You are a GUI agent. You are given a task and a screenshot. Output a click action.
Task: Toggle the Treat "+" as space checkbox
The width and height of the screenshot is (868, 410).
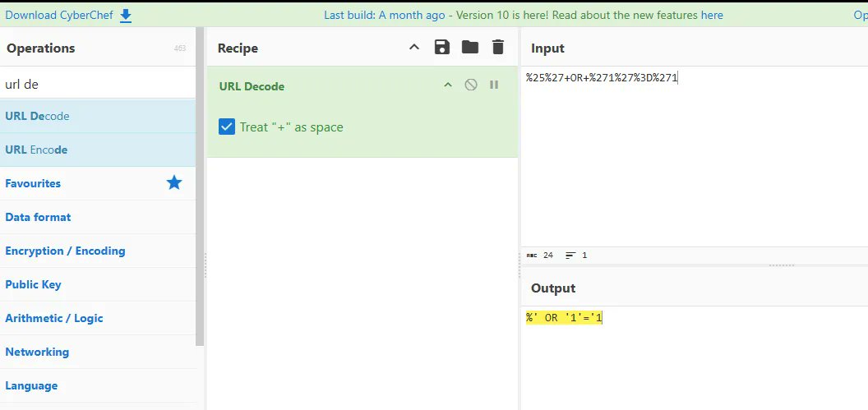tap(227, 127)
